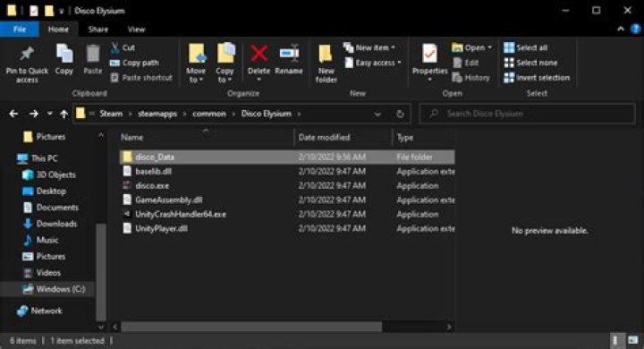Click the horizontal scrollbar of the file list
The height and width of the screenshot is (349, 644).
251,327
